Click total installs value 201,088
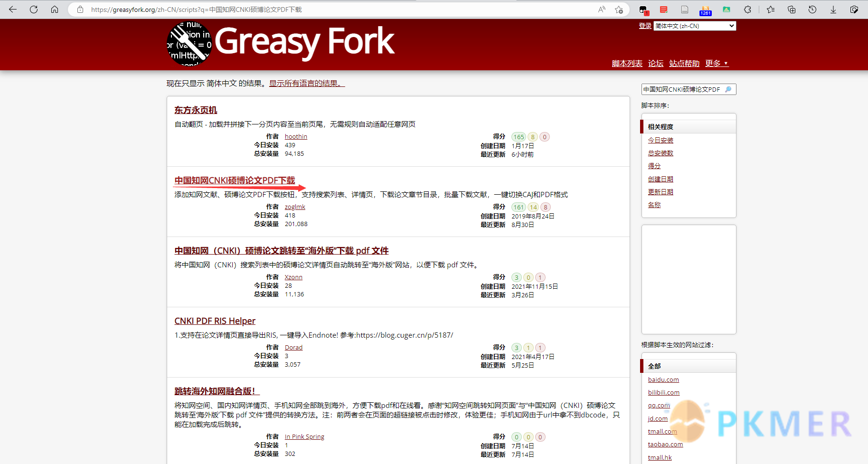The image size is (868, 464). [296, 224]
